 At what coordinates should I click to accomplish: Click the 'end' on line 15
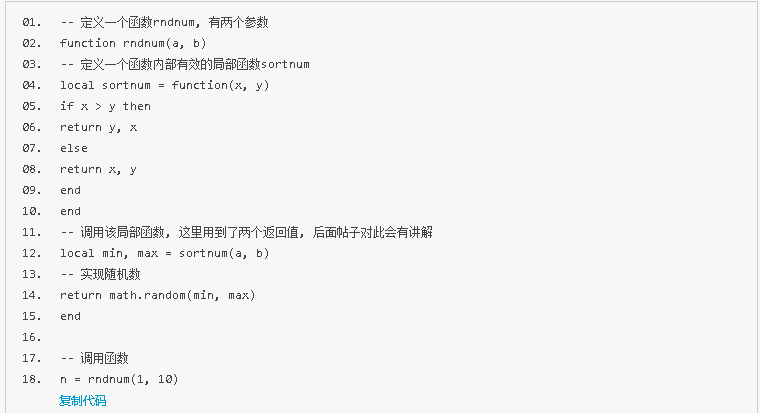pyautogui.click(x=70, y=316)
